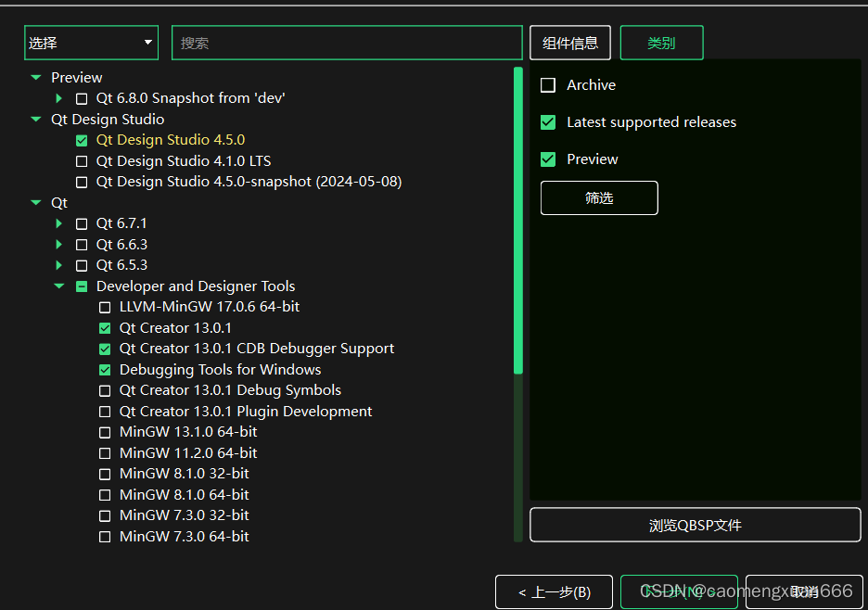
Task: Select the Qt Design Studio 4.1.0 LTS label
Action: [184, 161]
